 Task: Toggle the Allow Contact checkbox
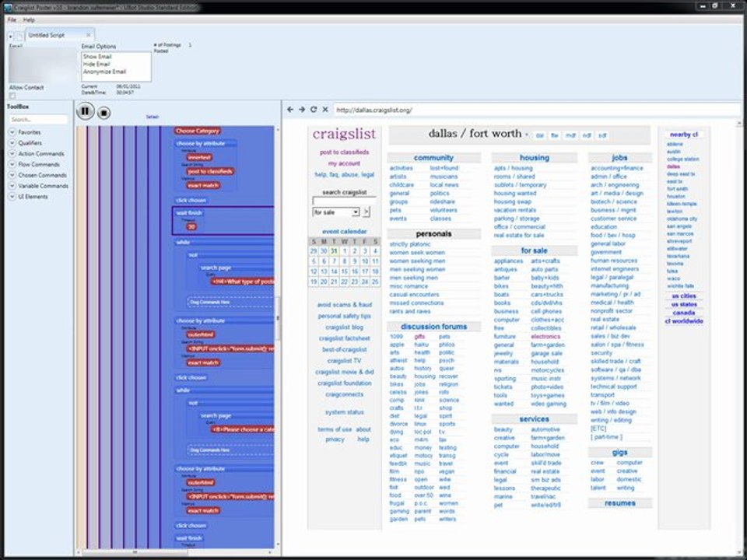(x=12, y=96)
